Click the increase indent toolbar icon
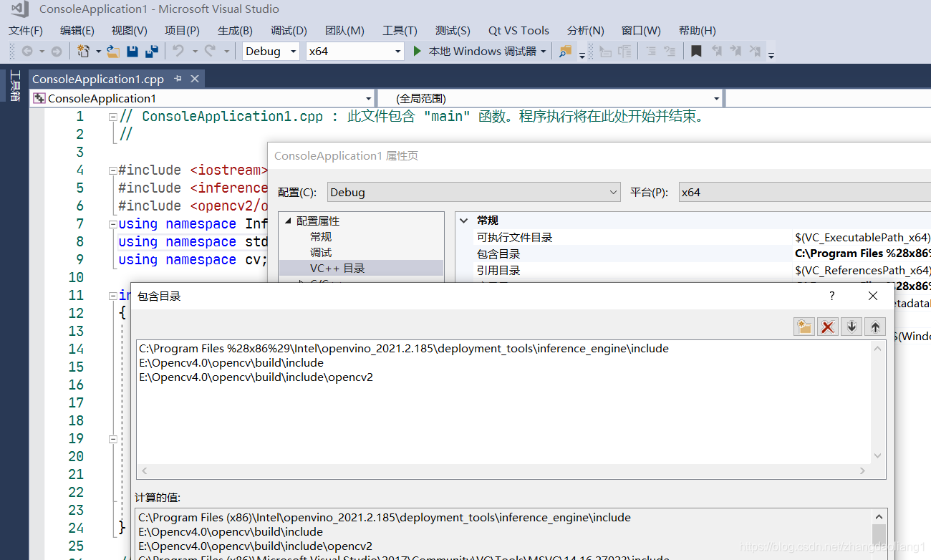Viewport: 931px width, 560px height. 624,52
